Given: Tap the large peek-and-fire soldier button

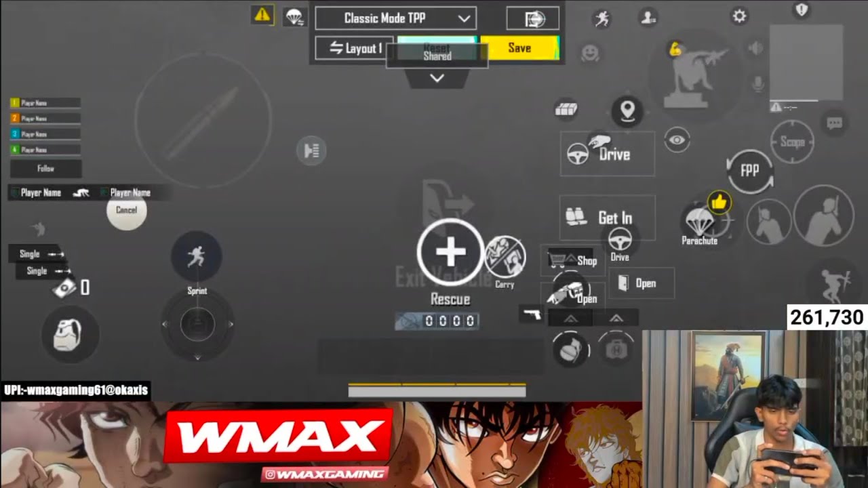Looking at the screenshot, I should pos(824,216).
